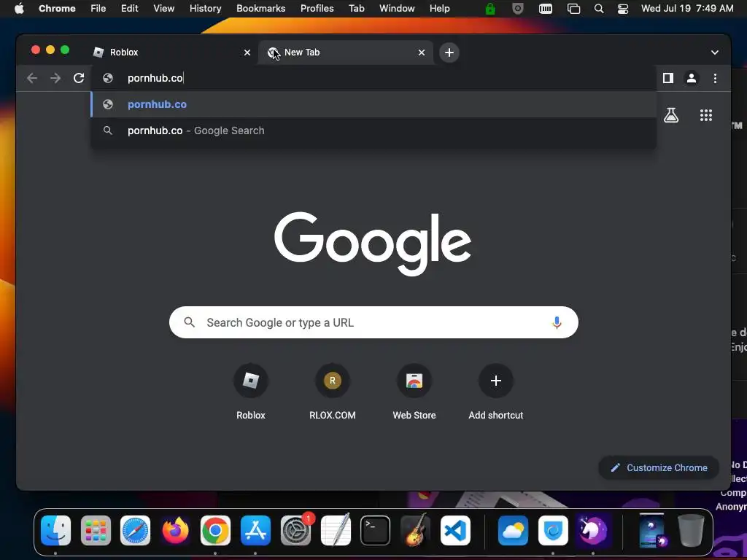
Task: Click the Stage Manager menu bar icon
Action: (x=573, y=9)
